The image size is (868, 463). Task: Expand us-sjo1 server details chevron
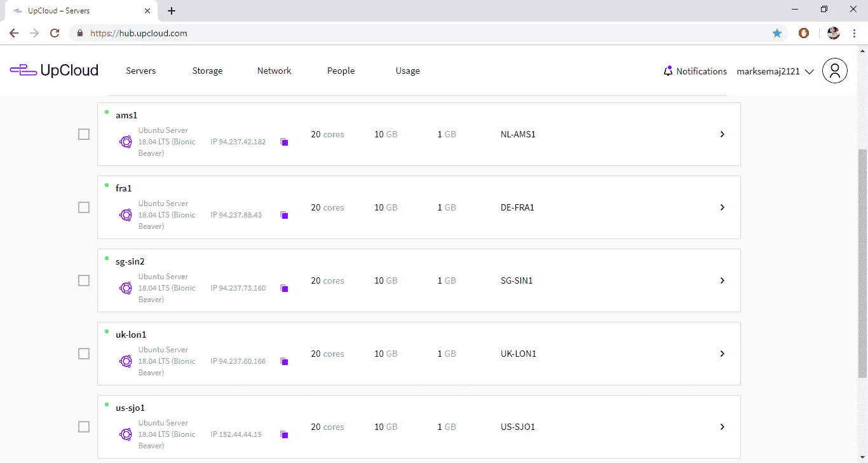[x=722, y=427]
